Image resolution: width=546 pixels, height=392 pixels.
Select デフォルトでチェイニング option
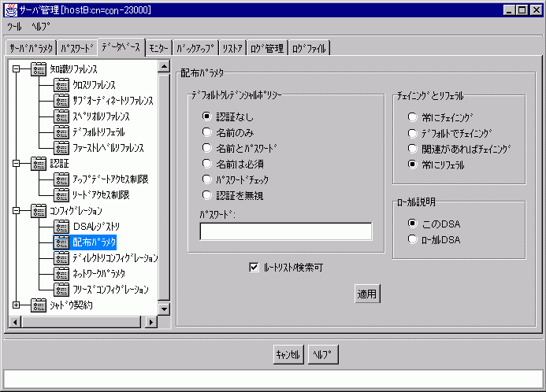tap(412, 133)
